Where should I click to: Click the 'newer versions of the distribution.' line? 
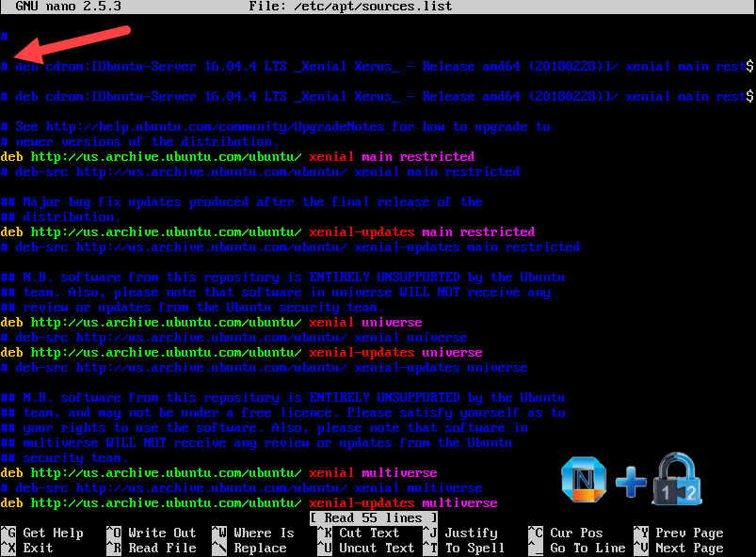[x=140, y=142]
